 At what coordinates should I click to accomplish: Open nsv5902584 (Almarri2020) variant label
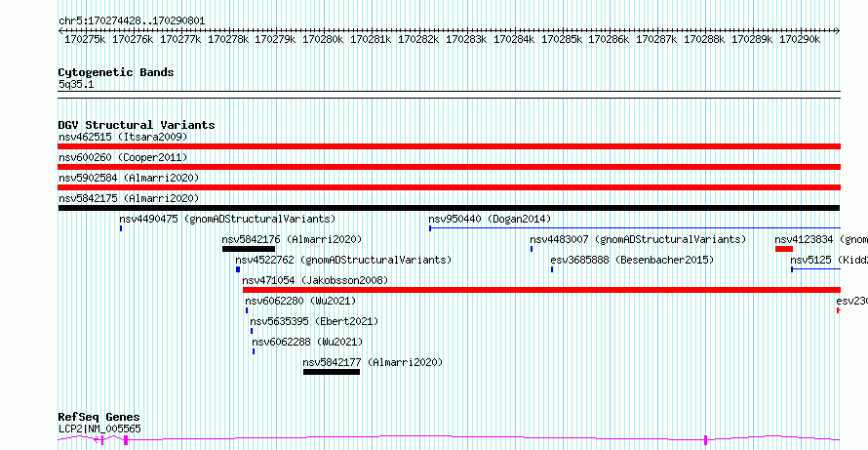[x=129, y=178]
